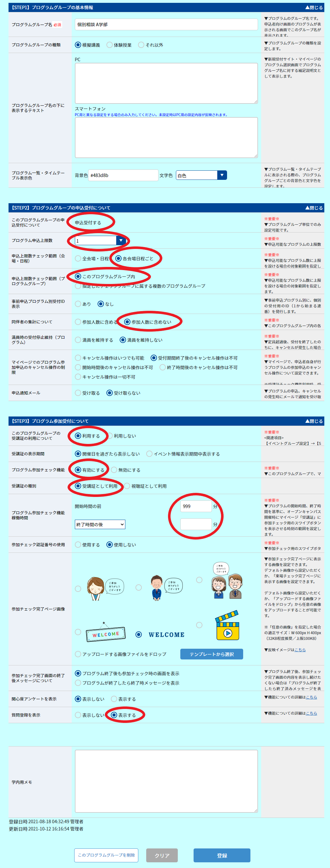The height and width of the screenshot is (868, 330).
Task: Select 参加チェック機能 無効にする radio
Action: [x=114, y=470]
